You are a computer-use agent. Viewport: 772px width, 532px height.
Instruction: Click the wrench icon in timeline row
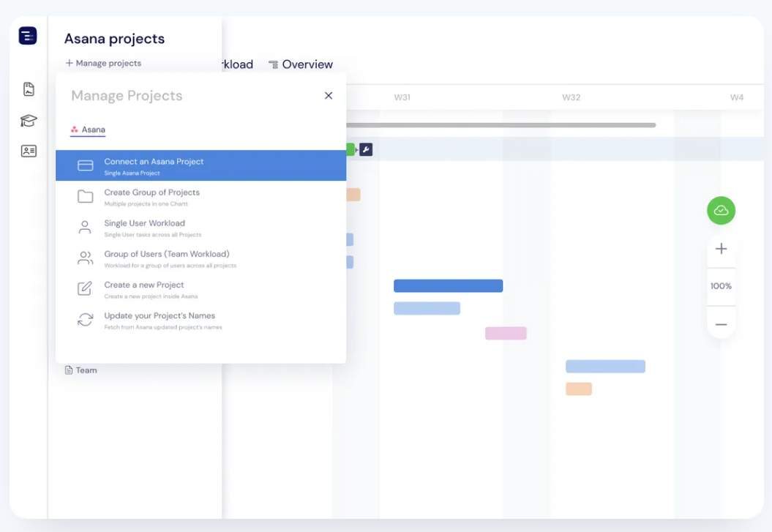pos(366,149)
